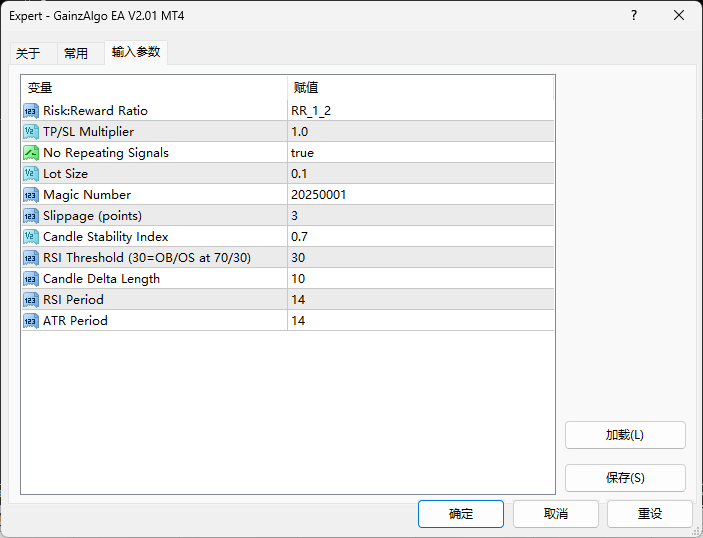The height and width of the screenshot is (538, 703).
Task: Click the 确定 button to confirm
Action: pos(461,514)
